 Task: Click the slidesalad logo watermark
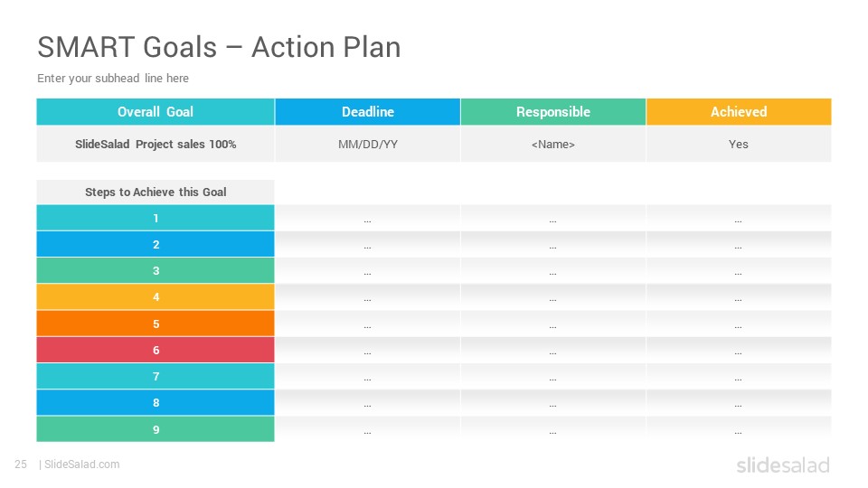tap(783, 465)
